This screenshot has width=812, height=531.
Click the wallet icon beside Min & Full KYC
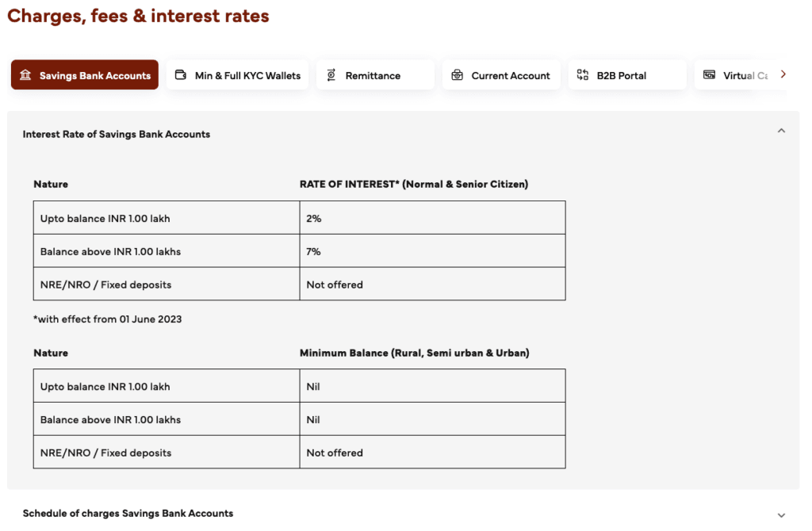pos(181,75)
